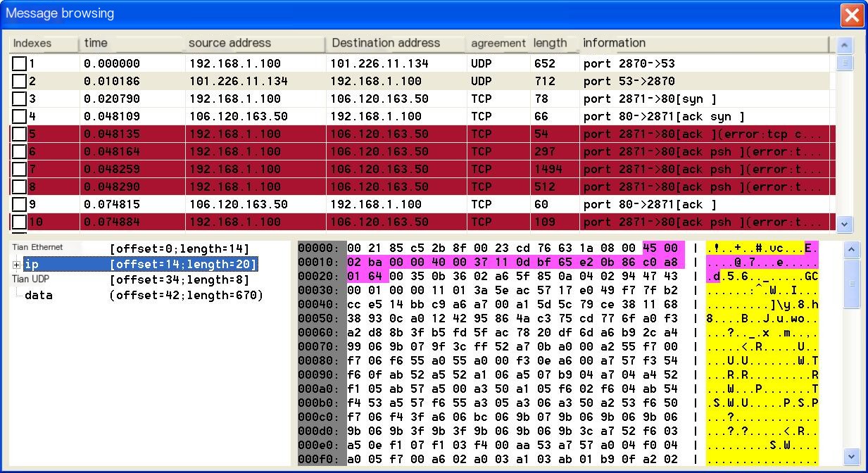The image size is (868, 473).
Task: Sort by the source address column header
Action: tap(255, 43)
